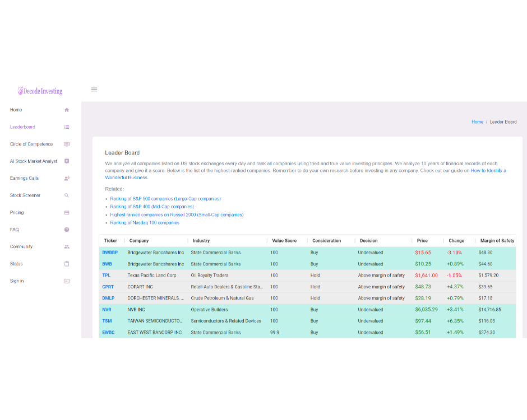This screenshot has width=527, height=420.
Task: Click the Home house icon in sidebar
Action: tap(67, 110)
